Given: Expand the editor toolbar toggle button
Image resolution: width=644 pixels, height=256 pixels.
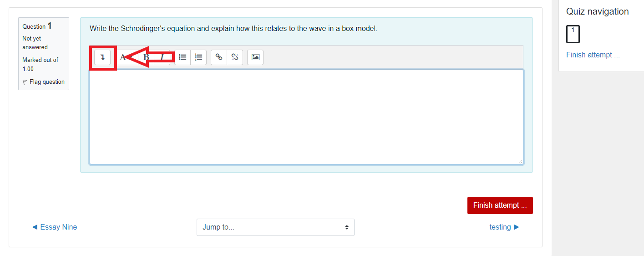Looking at the screenshot, I should [102, 57].
